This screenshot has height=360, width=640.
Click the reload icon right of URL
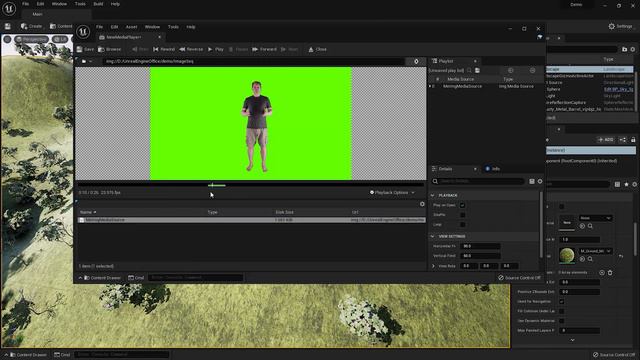416,61
